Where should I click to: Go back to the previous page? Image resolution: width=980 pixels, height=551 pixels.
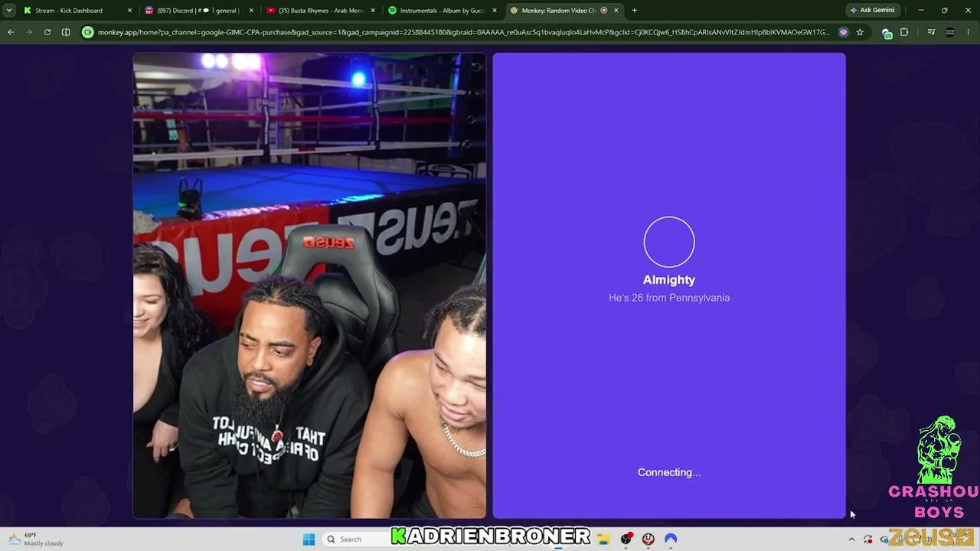11,32
